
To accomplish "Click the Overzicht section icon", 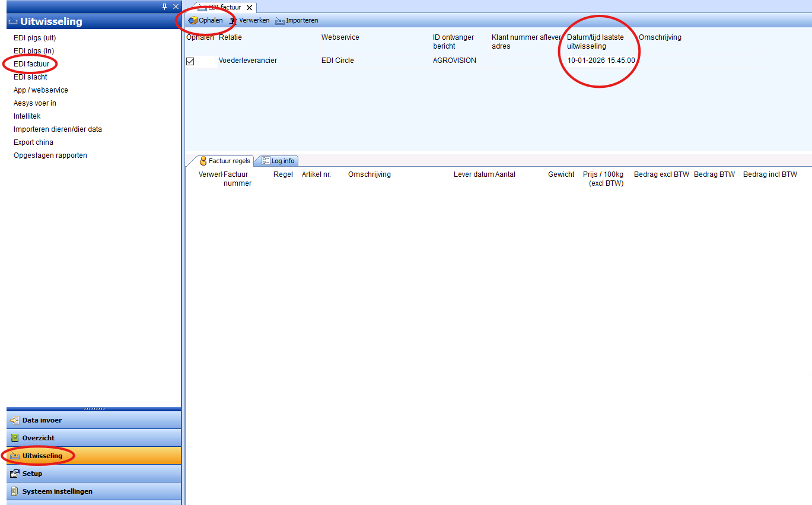I will pyautogui.click(x=15, y=438).
